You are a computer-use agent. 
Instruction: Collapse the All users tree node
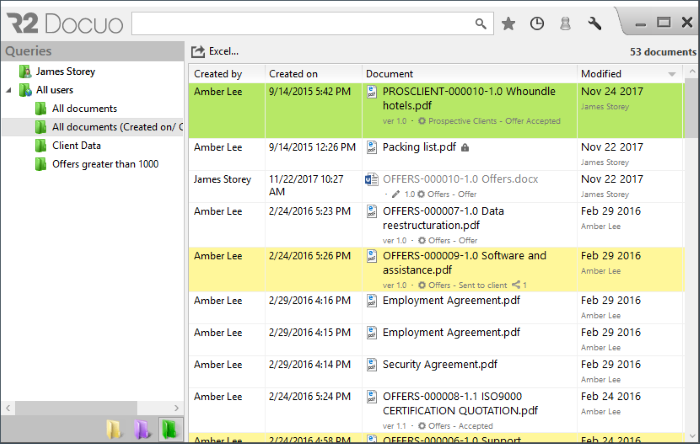[x=9, y=90]
